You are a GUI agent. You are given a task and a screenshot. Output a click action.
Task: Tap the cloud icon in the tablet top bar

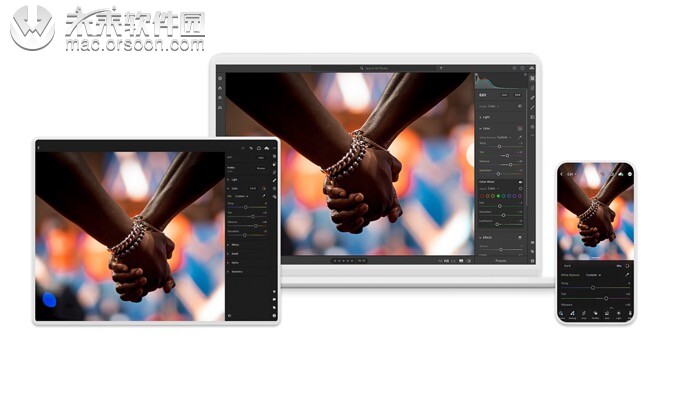(266, 148)
